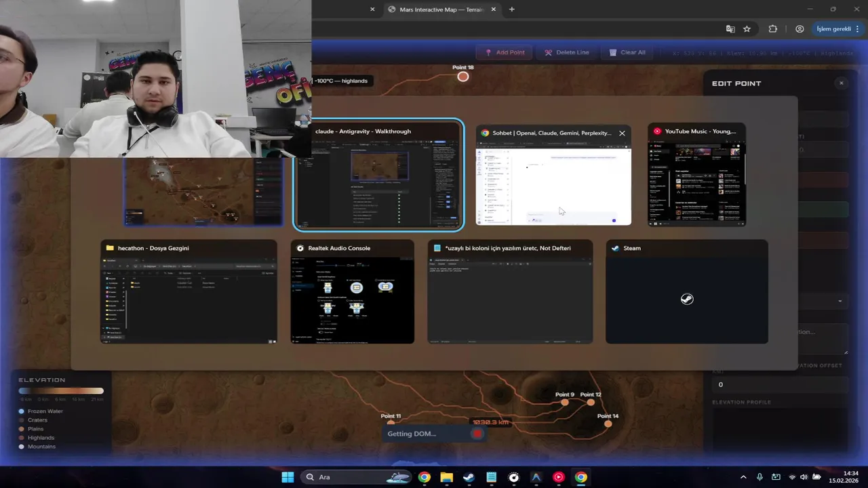
Task: Click the volume speaker tray icon
Action: (x=804, y=477)
